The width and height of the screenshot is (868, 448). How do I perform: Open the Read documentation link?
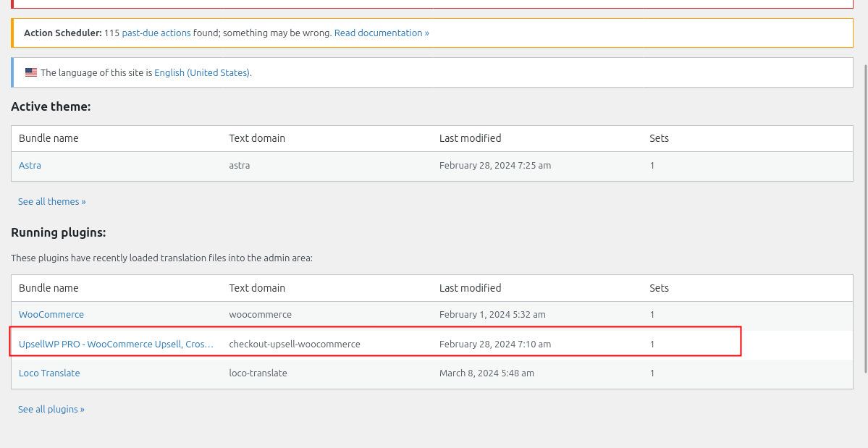click(x=382, y=33)
